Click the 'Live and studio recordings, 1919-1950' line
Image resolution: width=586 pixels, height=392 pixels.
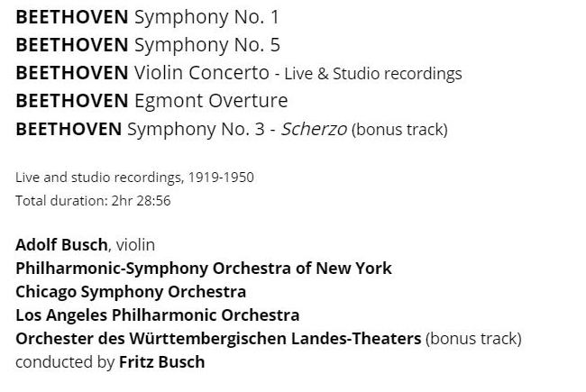134,177
